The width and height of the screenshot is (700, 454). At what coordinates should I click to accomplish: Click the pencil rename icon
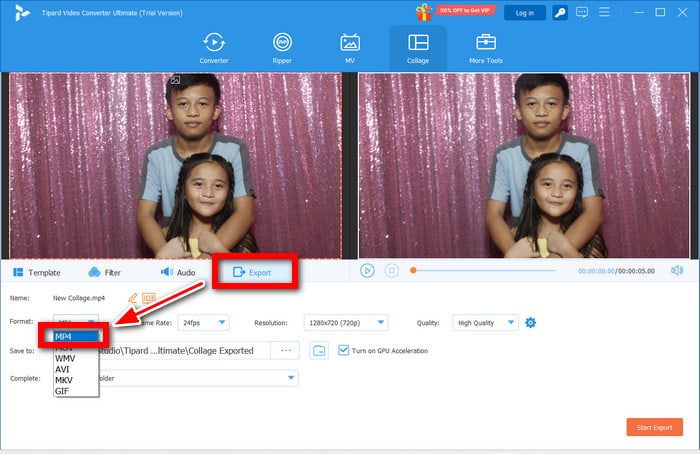(x=132, y=298)
